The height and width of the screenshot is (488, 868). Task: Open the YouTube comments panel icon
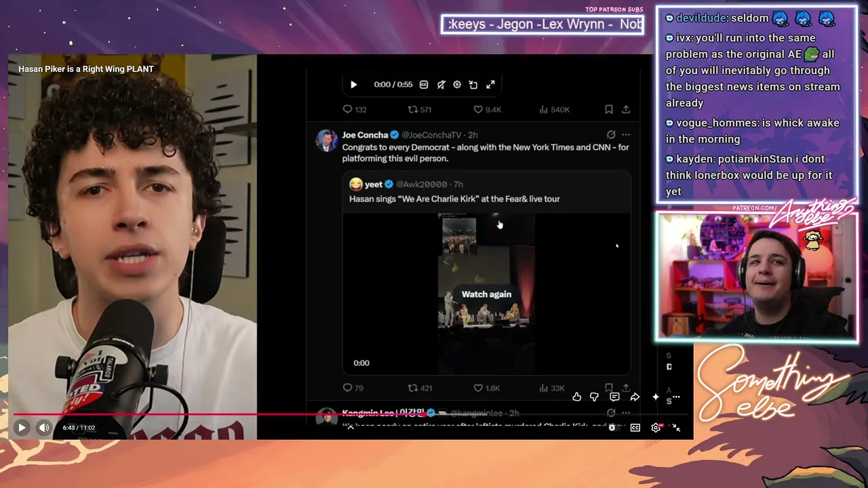click(x=614, y=397)
